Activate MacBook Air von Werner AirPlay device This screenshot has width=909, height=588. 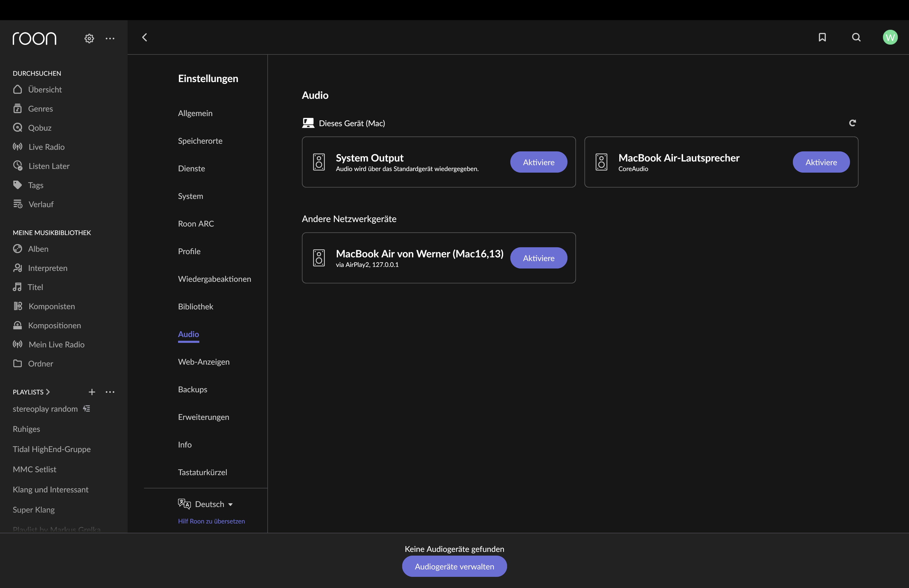click(x=538, y=258)
